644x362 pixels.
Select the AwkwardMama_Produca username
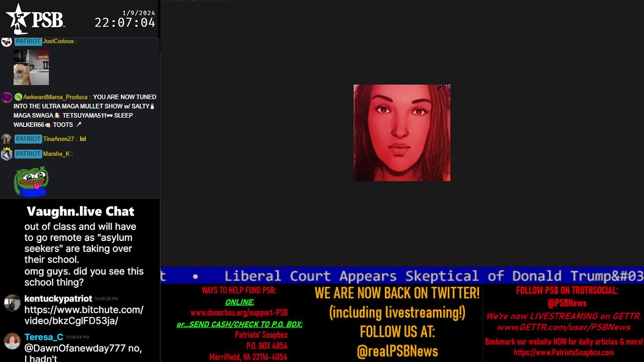56,97
